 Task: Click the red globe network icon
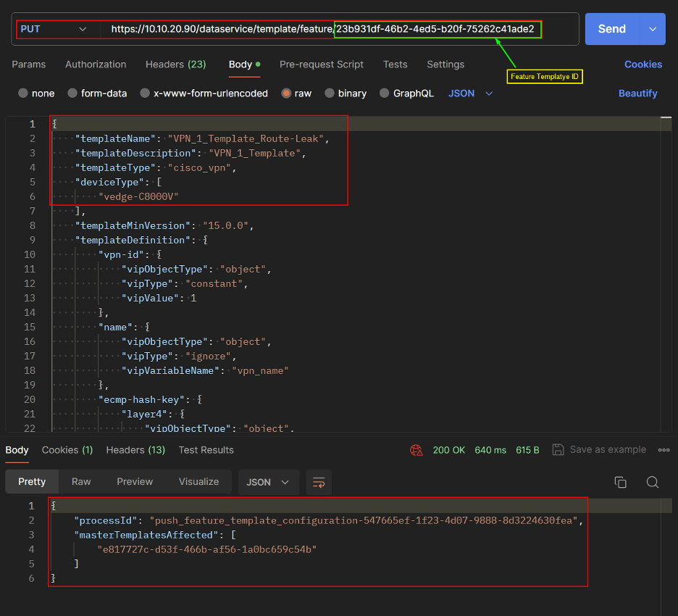[x=416, y=450]
